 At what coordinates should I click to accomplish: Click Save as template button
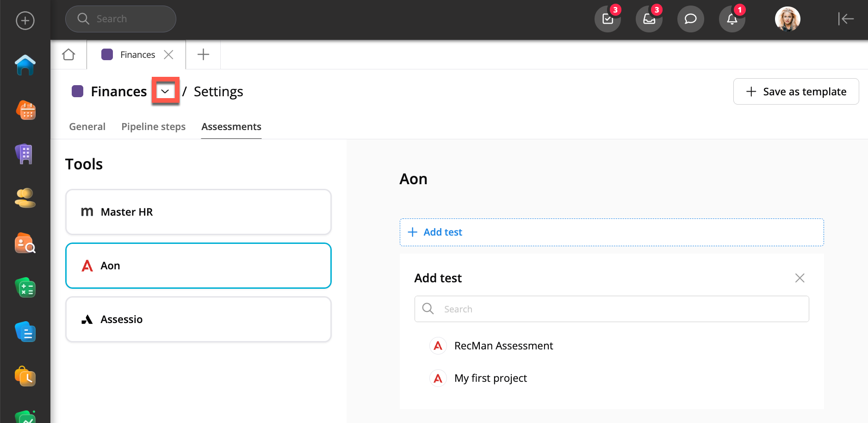pyautogui.click(x=796, y=92)
